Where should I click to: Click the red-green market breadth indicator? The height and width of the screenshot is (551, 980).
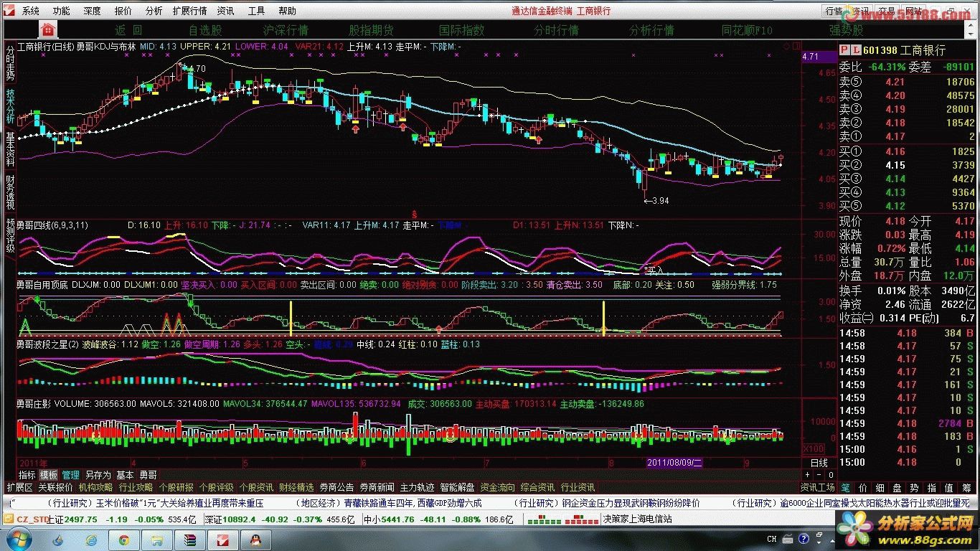pos(562,519)
